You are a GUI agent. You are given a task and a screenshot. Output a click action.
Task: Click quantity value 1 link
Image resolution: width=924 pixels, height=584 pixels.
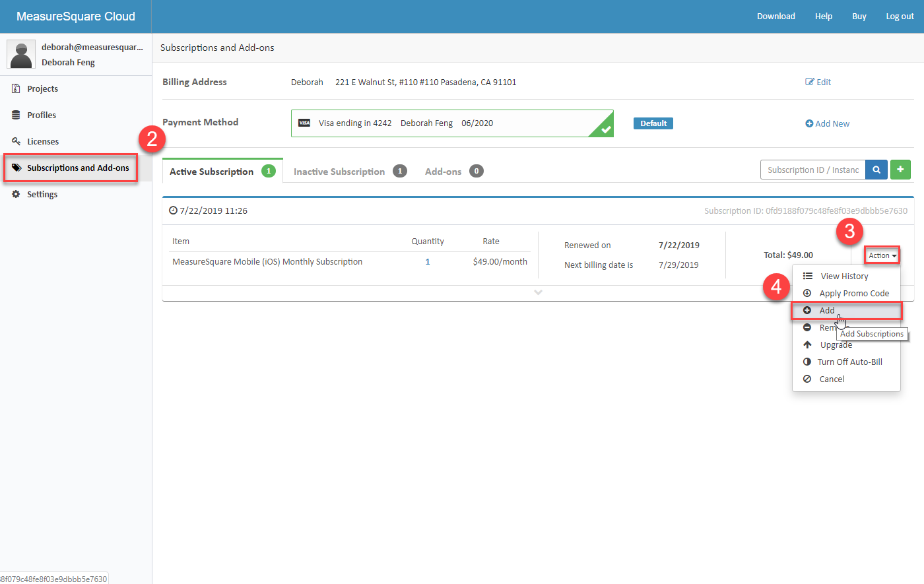pos(428,262)
